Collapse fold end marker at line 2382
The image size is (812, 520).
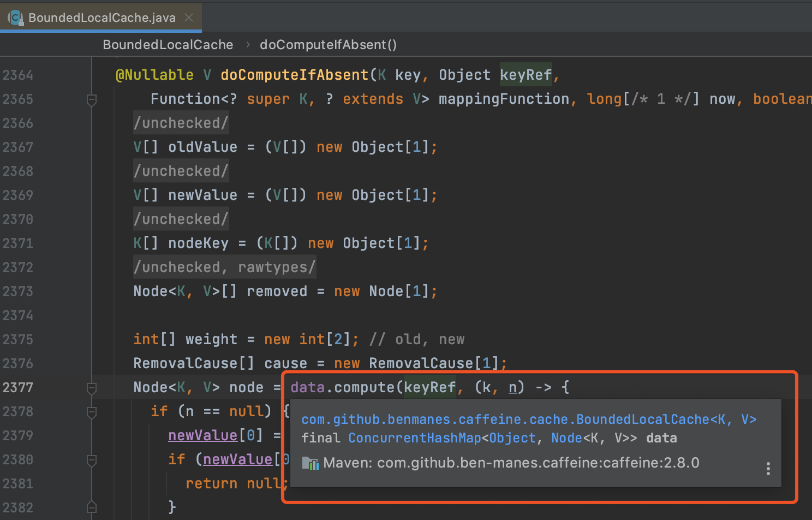[92, 507]
